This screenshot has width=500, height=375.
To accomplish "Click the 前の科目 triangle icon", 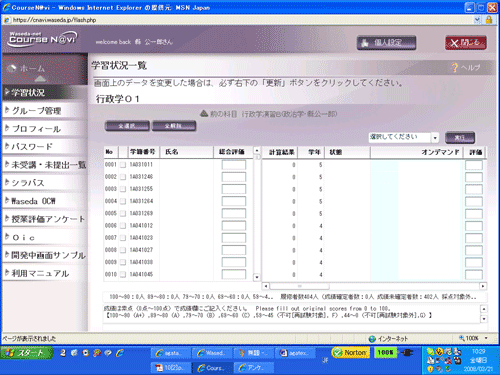I will pos(204,114).
